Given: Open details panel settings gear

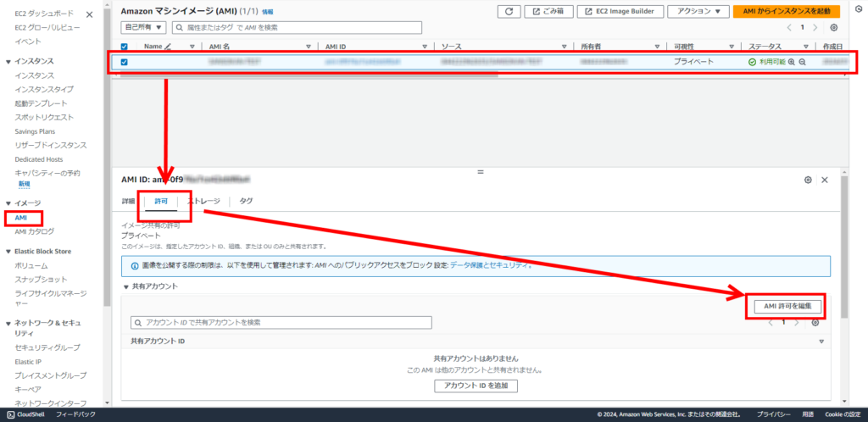Looking at the screenshot, I should (x=808, y=180).
